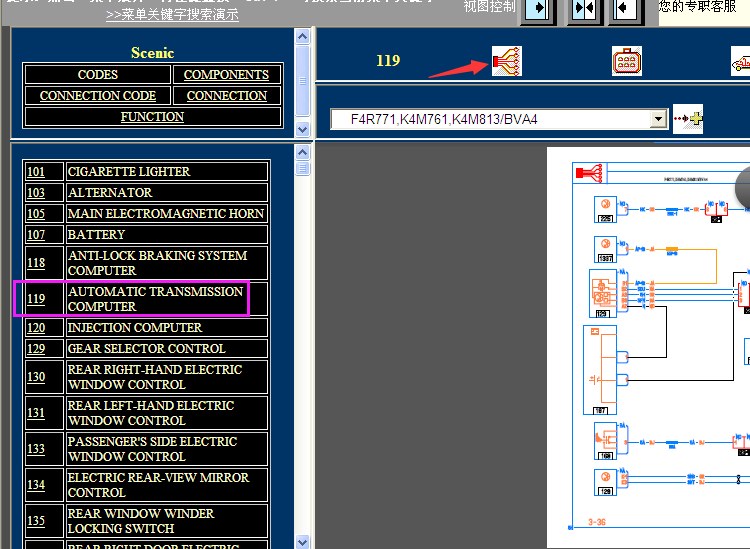This screenshot has width=750, height=549.
Task: Click the first view control arrow button
Action: coord(537,9)
